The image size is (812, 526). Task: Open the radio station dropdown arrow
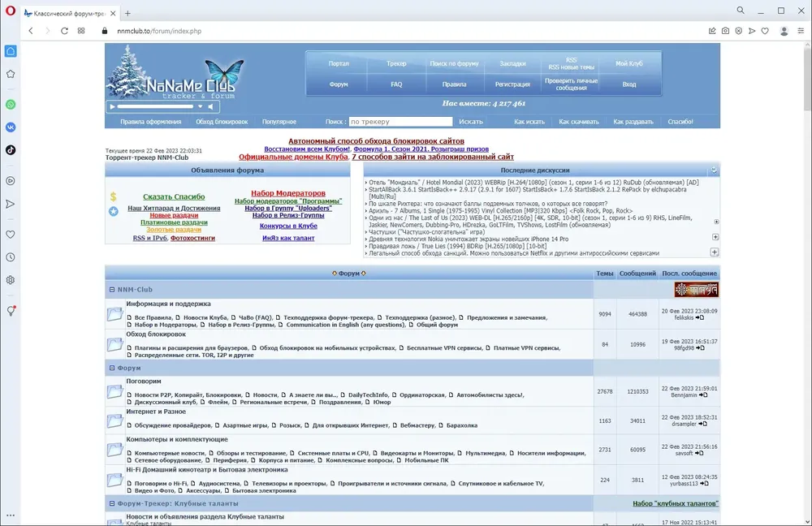click(x=199, y=106)
